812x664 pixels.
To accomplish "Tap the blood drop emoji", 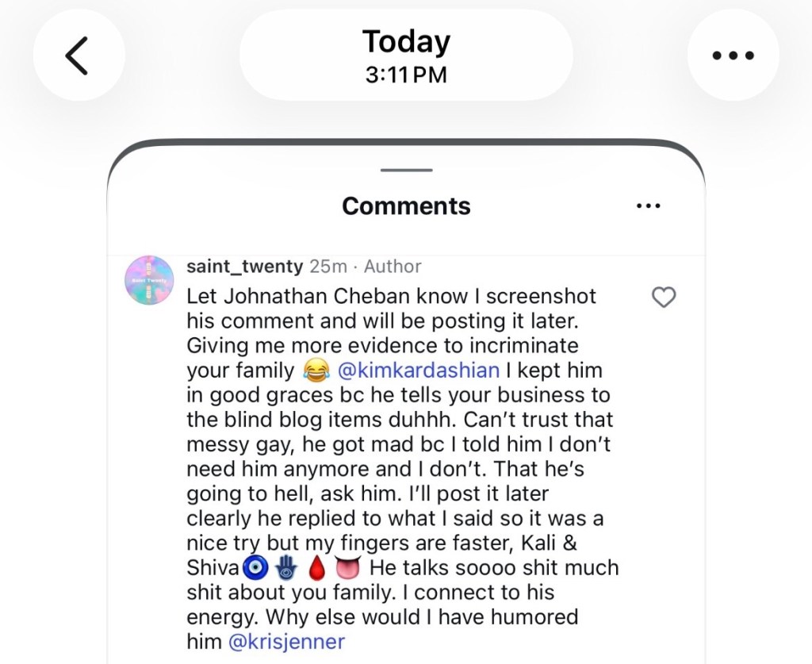I will (x=316, y=568).
